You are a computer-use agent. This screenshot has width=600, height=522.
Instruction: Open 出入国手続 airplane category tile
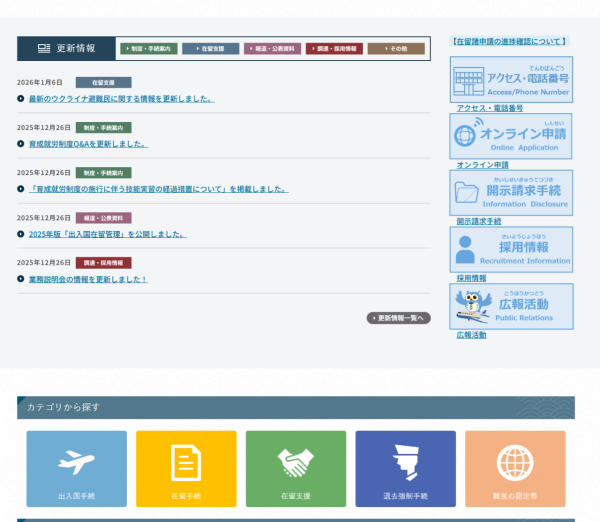(77, 469)
